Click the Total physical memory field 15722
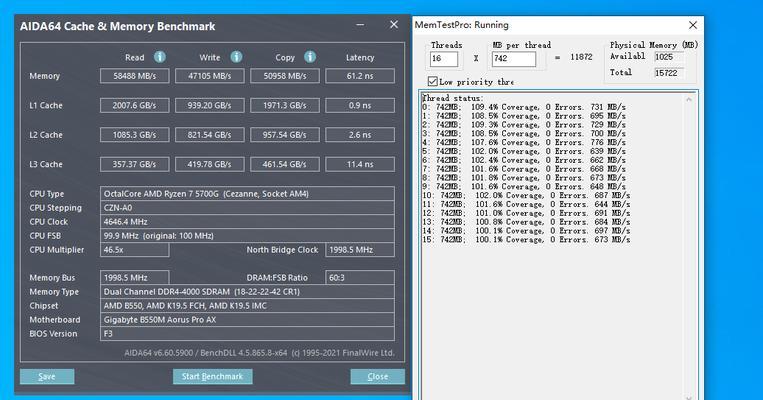Image resolution: width=763 pixels, height=400 pixels. (670, 73)
